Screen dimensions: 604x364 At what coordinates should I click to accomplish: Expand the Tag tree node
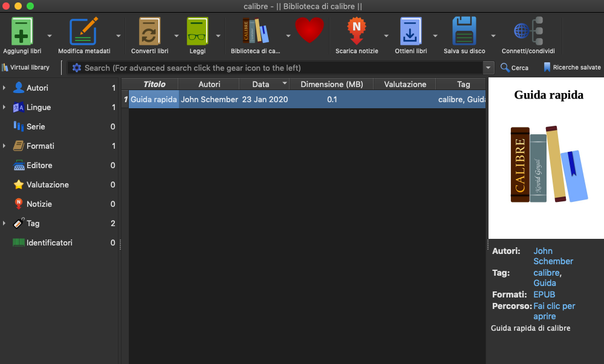click(x=4, y=223)
